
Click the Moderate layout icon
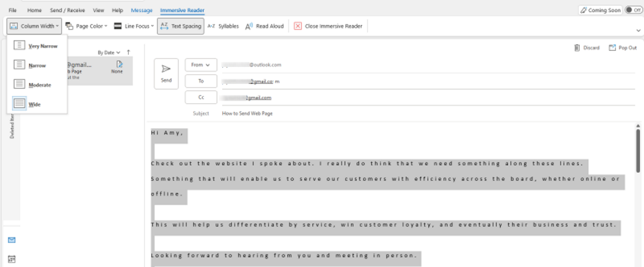click(19, 84)
